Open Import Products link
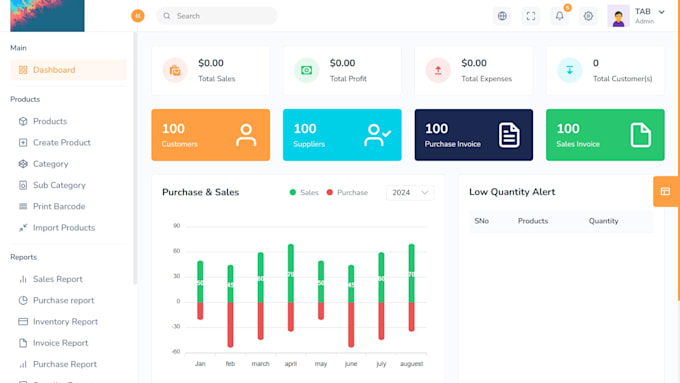680x383 pixels. (x=64, y=228)
